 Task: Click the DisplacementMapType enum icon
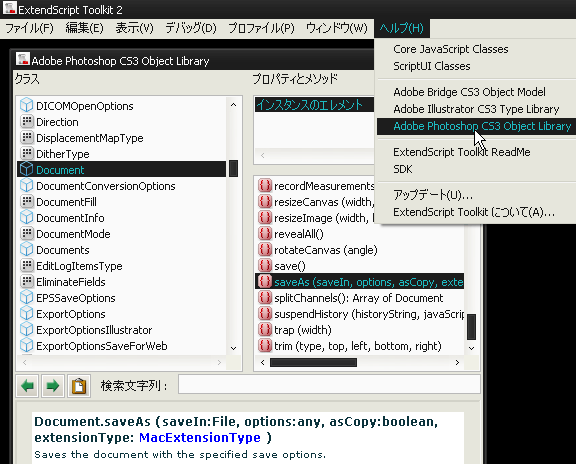pos(26,138)
